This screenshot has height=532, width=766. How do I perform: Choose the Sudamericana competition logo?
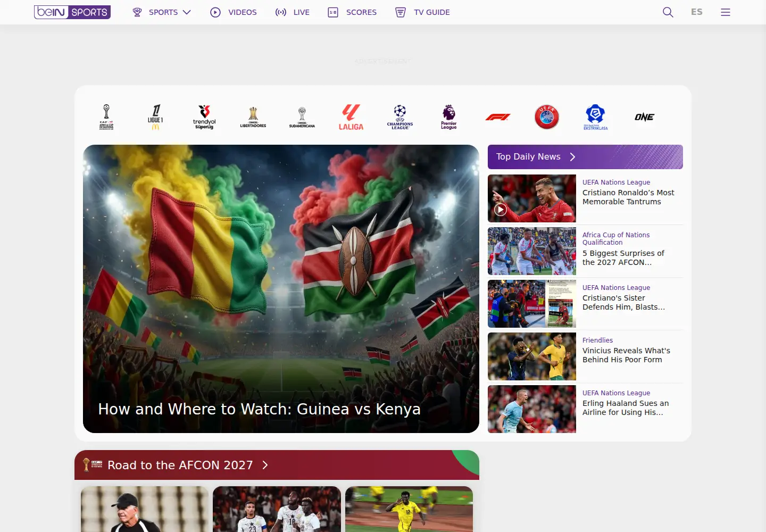[x=302, y=117]
